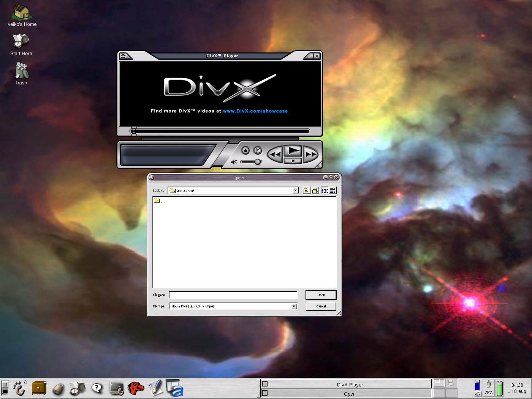Toggle fullscreen button next to eject button
The height and width of the screenshot is (399, 532).
(x=258, y=150)
